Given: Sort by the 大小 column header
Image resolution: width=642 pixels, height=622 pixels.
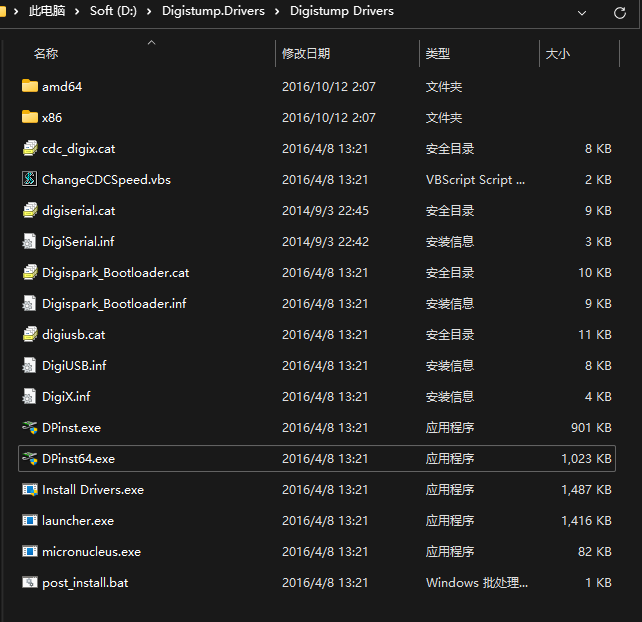Looking at the screenshot, I should (558, 54).
